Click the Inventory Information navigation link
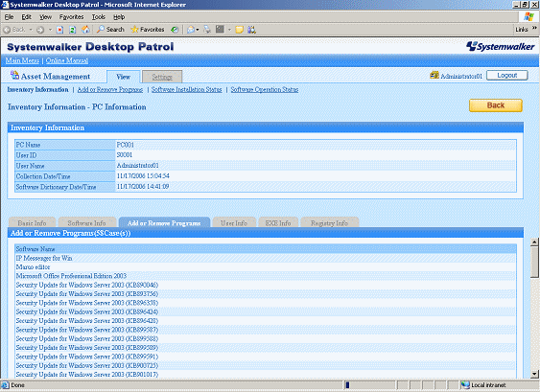Viewport: 540px width, 392px height. [x=37, y=89]
